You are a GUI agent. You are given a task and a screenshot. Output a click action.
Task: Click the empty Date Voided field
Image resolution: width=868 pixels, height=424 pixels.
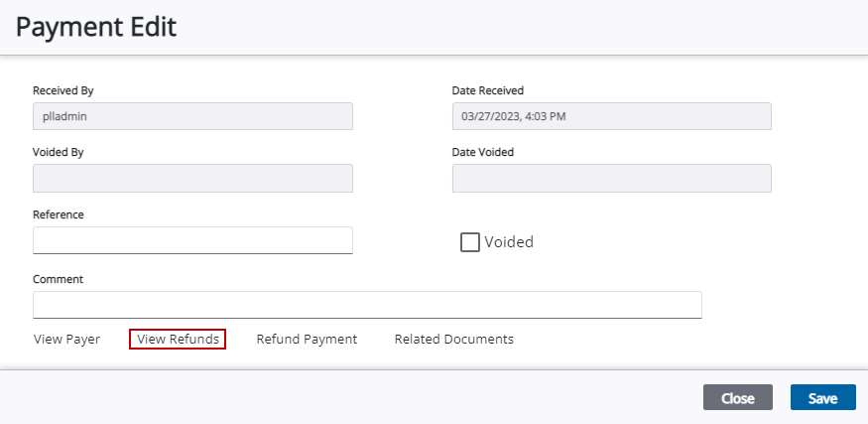[x=611, y=179]
